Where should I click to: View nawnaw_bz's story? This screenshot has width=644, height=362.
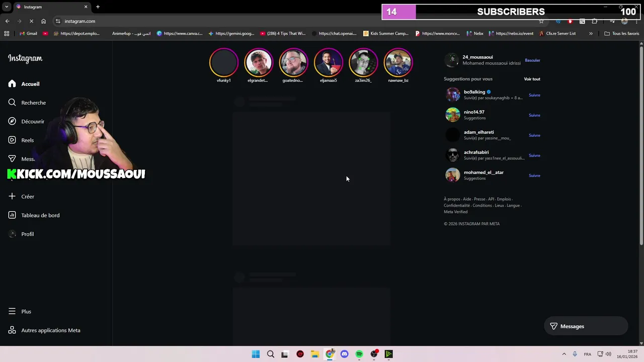[398, 62]
